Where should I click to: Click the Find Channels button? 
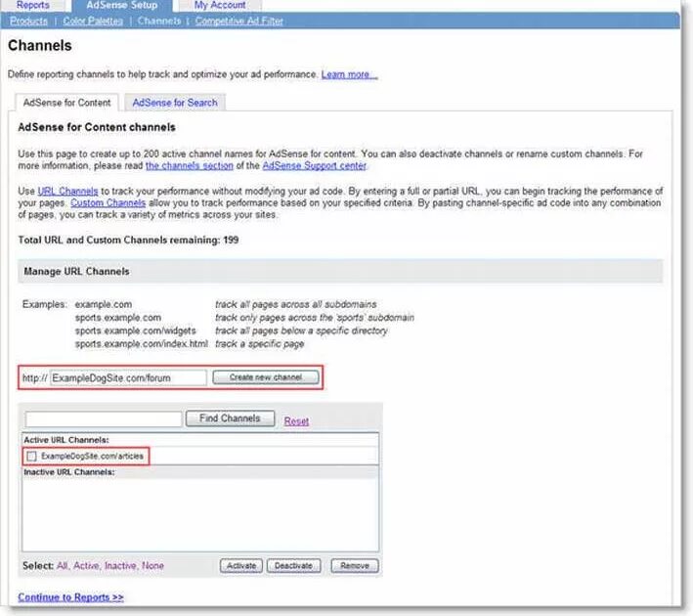tap(230, 418)
